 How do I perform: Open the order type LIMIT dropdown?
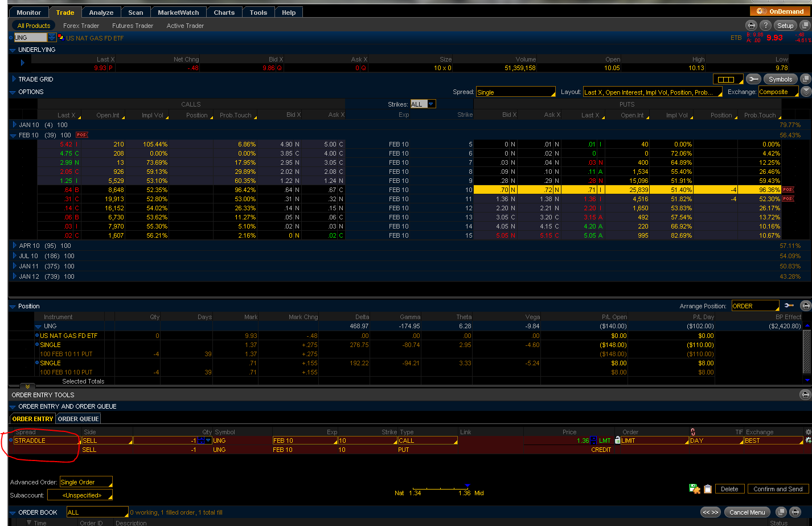click(x=654, y=441)
